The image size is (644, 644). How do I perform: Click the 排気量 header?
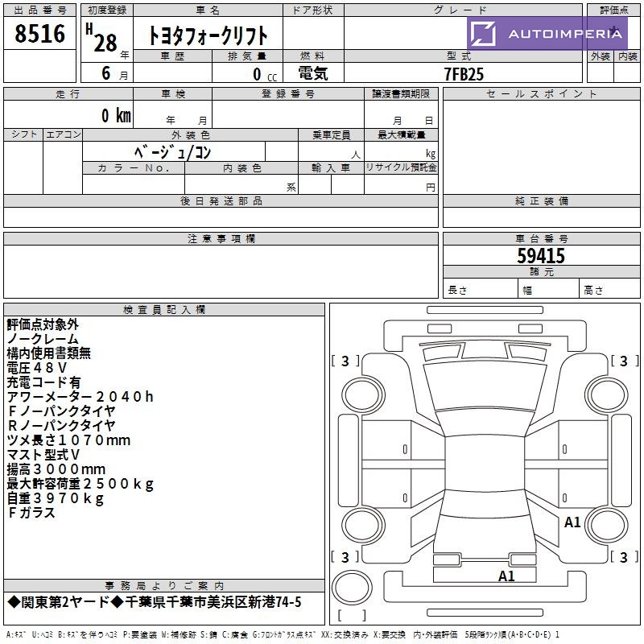pos(247,56)
